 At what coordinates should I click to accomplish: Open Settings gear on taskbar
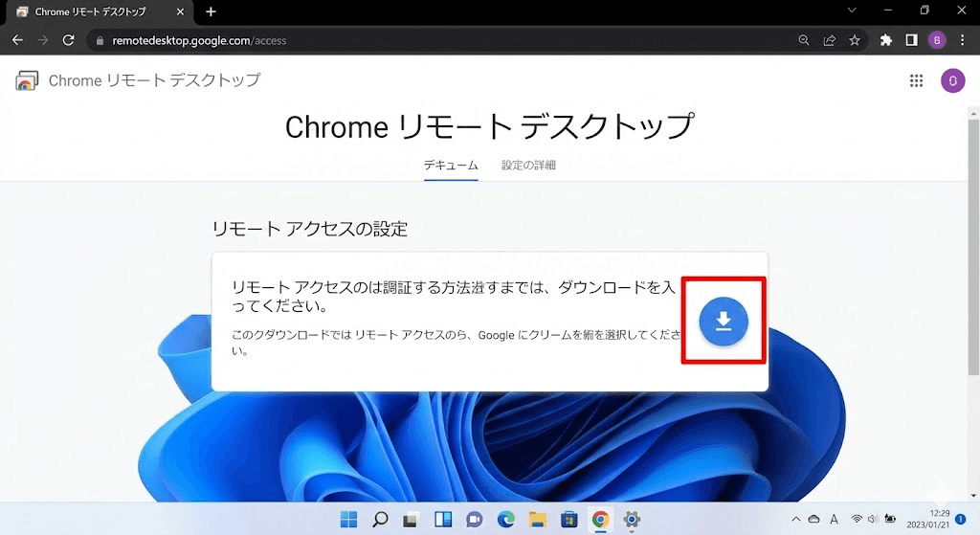(632, 520)
